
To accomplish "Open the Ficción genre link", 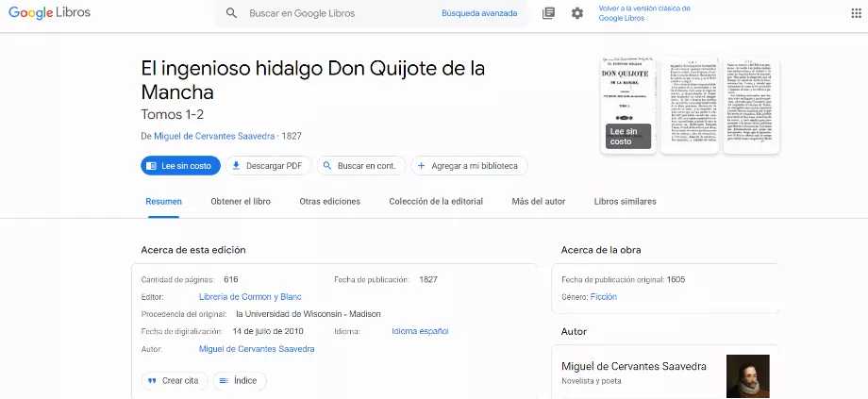I will tap(604, 297).
